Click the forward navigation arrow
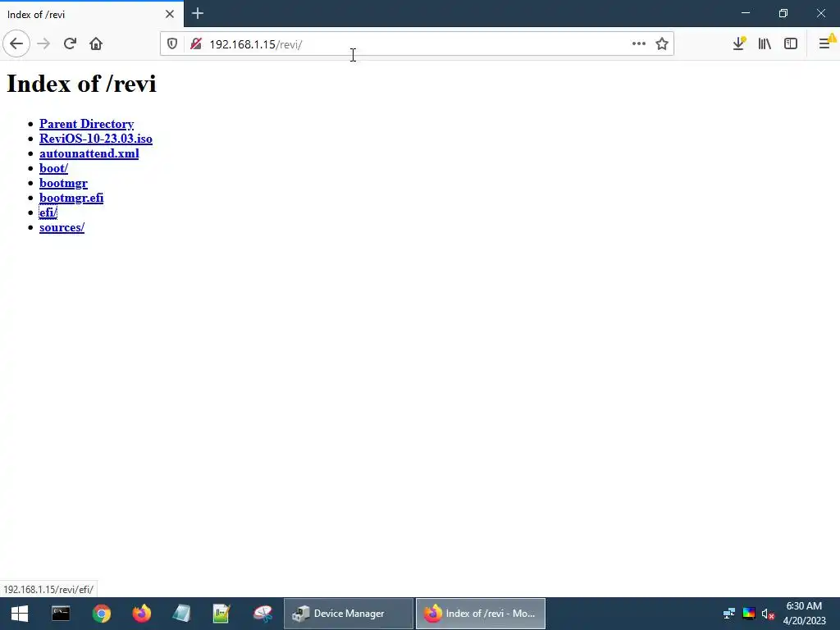Screen dimensions: 840x630 (43, 44)
